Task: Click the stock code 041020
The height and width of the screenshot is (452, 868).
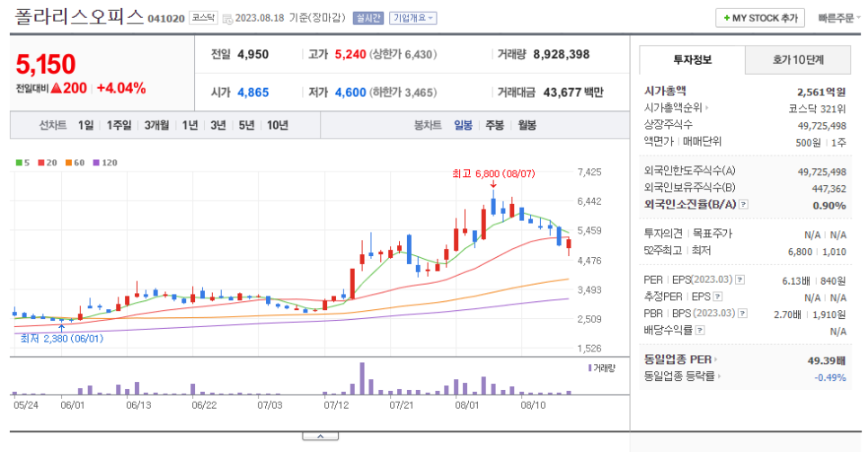Action: [x=166, y=19]
